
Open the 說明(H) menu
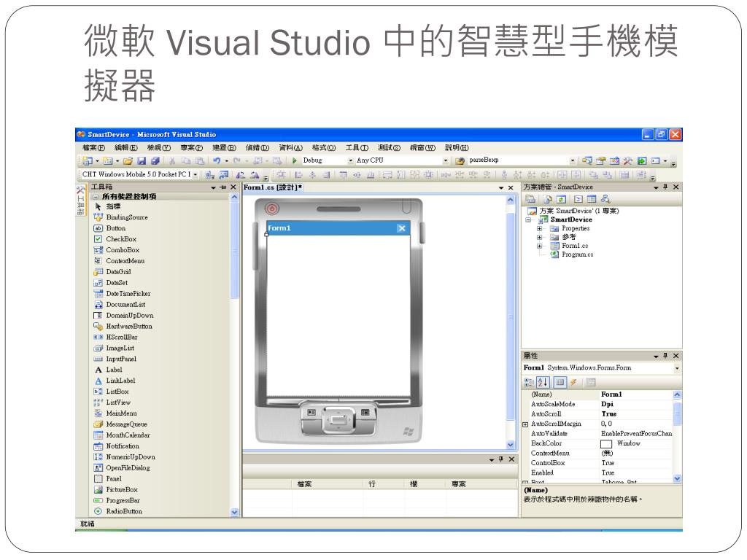457,147
